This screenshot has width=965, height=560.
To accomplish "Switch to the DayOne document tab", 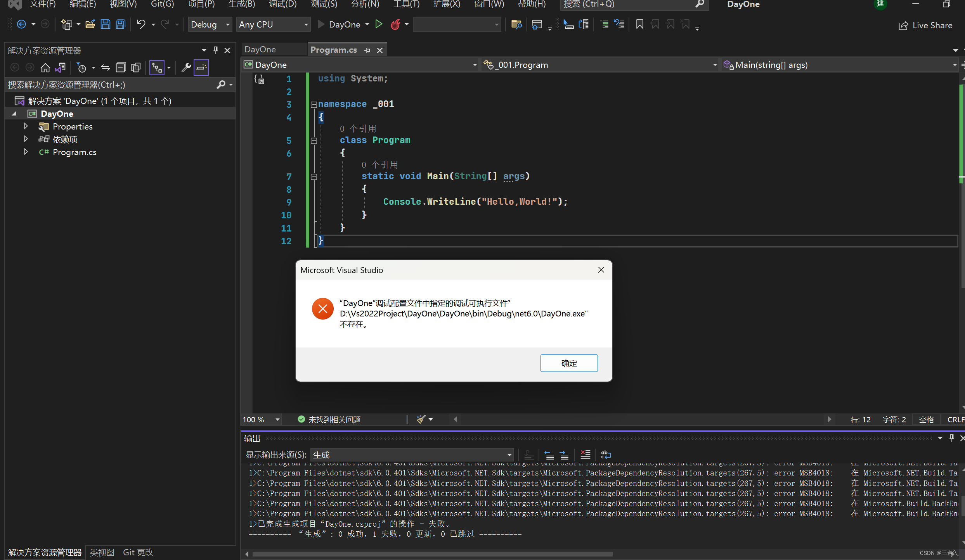I will [x=260, y=50].
